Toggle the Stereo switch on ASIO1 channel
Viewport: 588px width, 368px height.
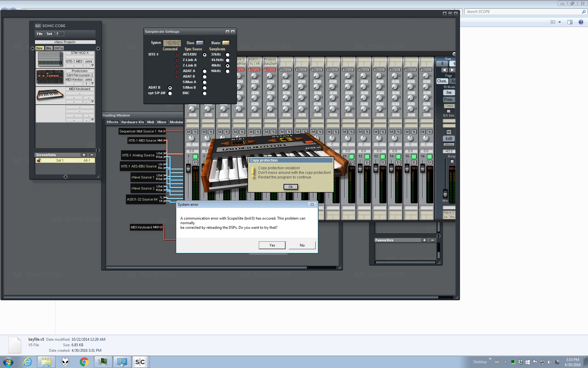254,70
